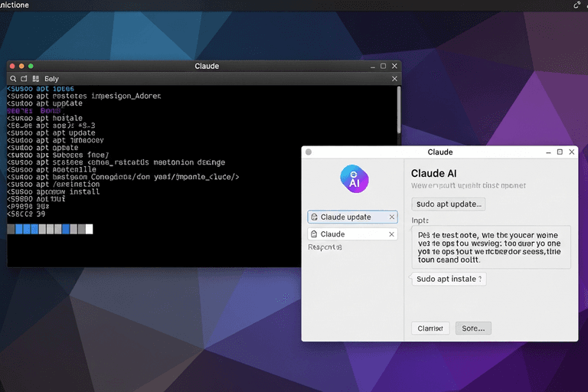The width and height of the screenshot is (588, 392).
Task: Close the terminal toolbar with its X
Action: click(x=394, y=79)
